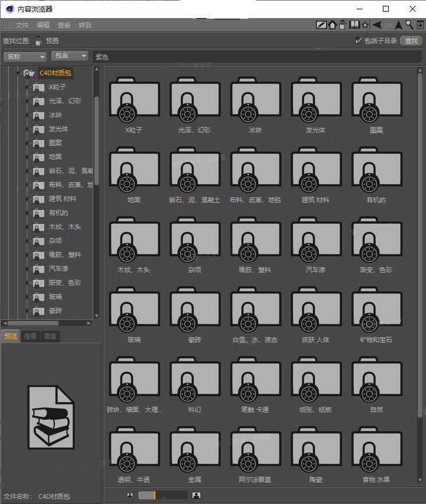
Task: Expand the 有机的 tree item
Action: coord(27,213)
